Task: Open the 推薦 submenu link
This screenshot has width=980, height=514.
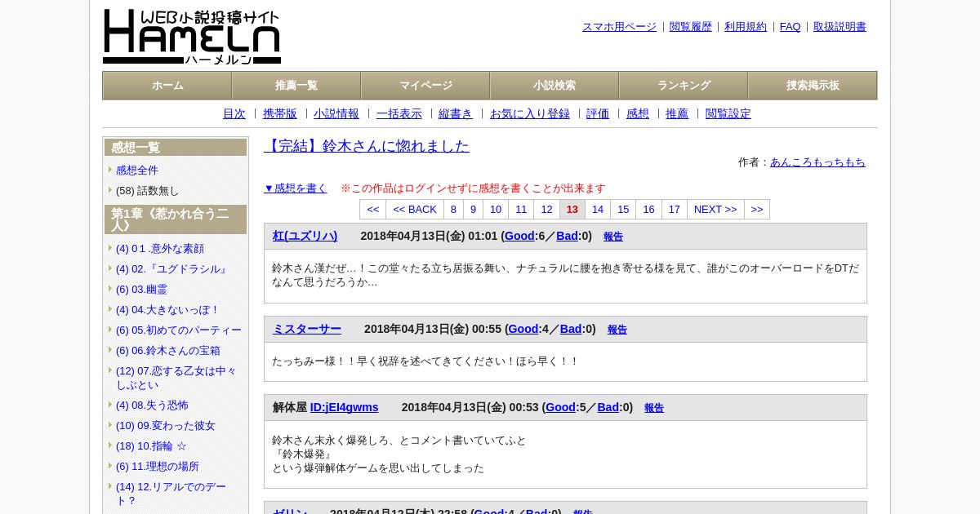Action: click(677, 114)
